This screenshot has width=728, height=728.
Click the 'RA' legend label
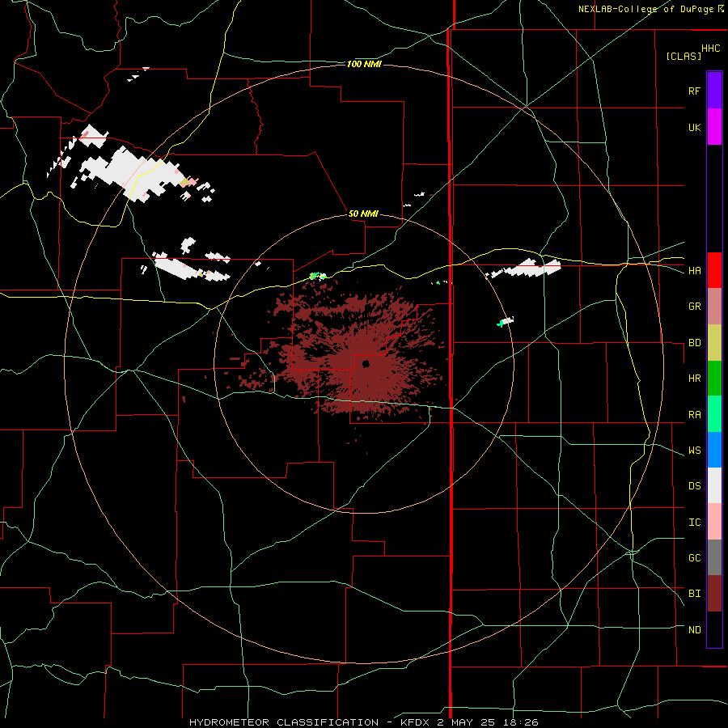[x=694, y=415]
